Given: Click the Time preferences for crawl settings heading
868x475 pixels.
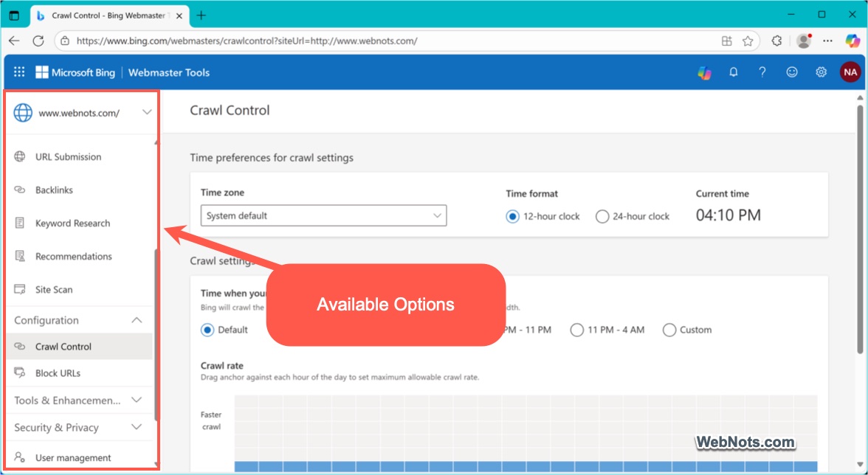Looking at the screenshot, I should 272,158.
